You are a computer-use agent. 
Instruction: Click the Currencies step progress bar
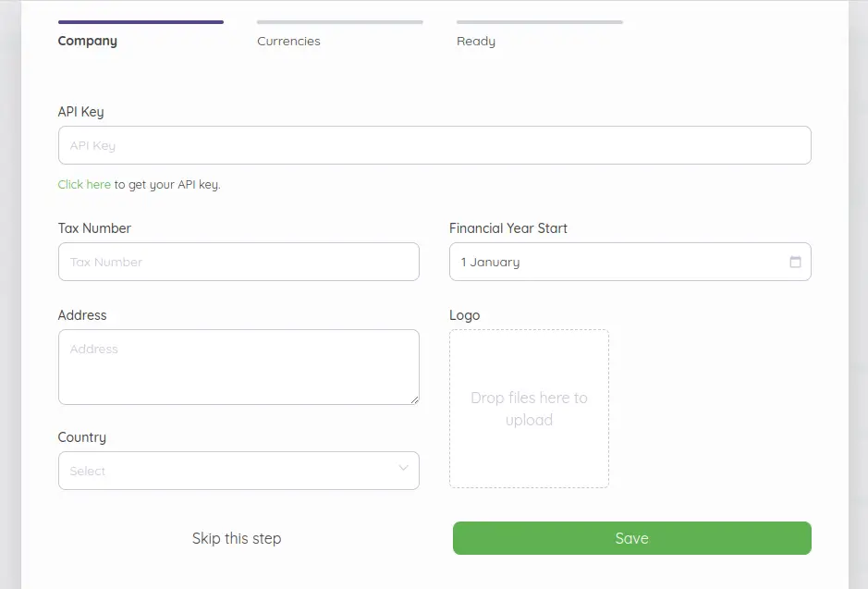340,22
